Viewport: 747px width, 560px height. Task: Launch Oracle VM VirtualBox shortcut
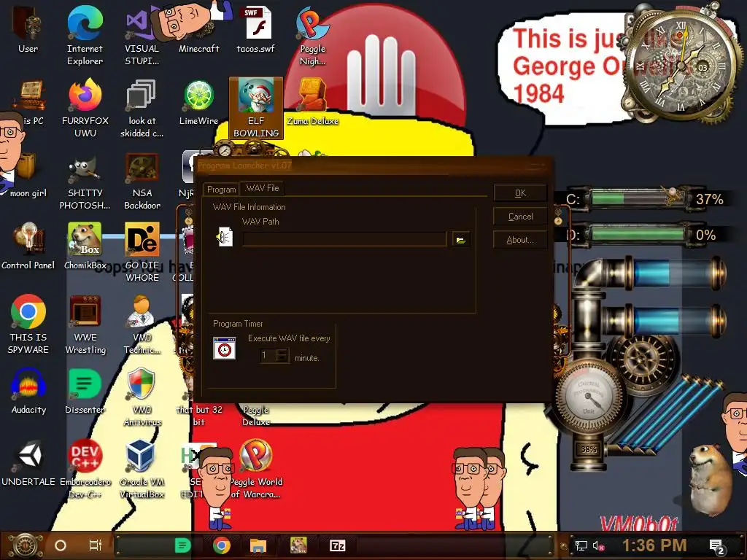click(142, 470)
